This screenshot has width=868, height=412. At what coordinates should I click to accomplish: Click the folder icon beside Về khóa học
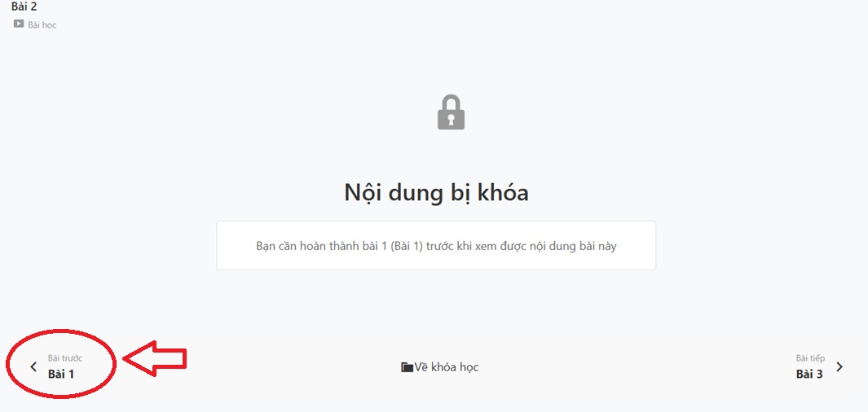[407, 367]
